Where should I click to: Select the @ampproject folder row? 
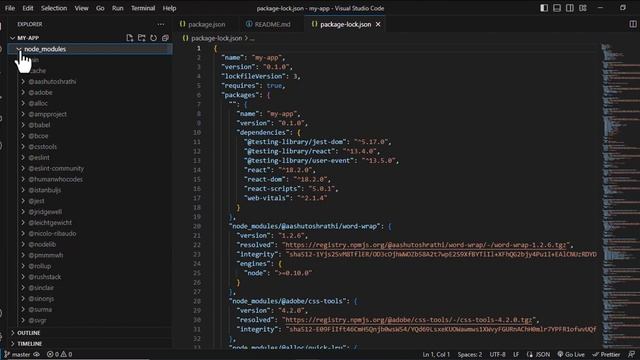[x=90, y=114]
